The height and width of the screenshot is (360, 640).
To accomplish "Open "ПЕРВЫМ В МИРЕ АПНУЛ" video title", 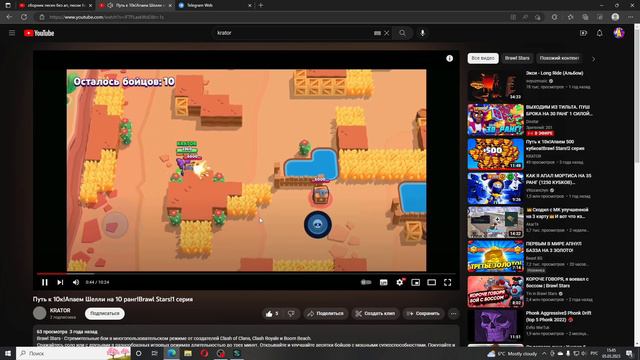I will [x=554, y=247].
